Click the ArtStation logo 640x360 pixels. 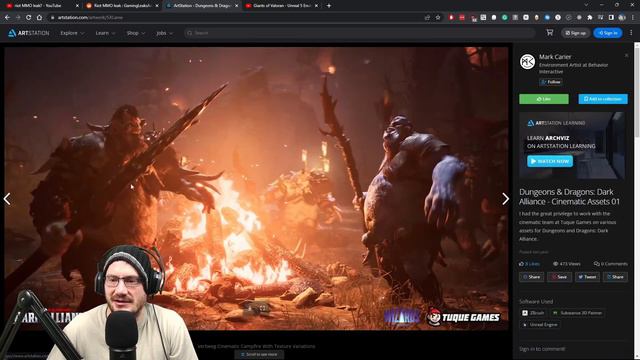tap(29, 33)
